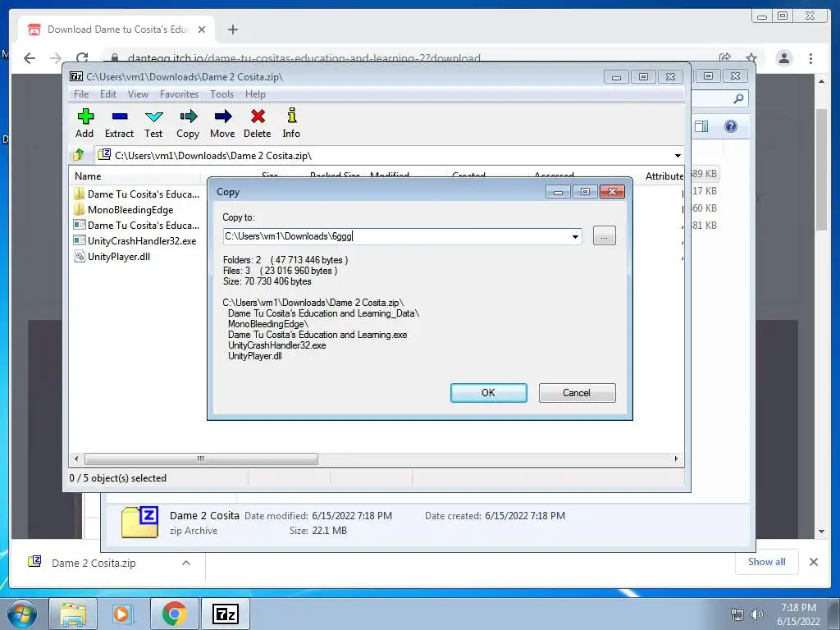Go up one folder level in 7-Zip
The image size is (840, 630).
(79, 155)
